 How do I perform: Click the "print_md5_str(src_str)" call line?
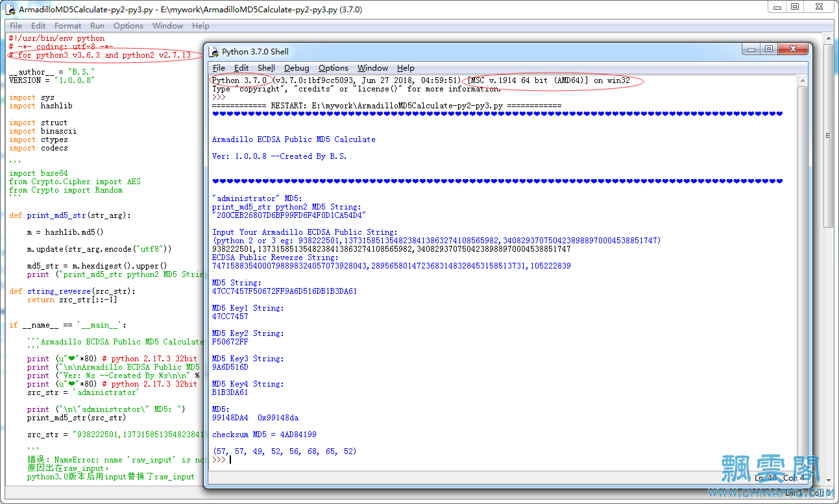click(x=77, y=418)
